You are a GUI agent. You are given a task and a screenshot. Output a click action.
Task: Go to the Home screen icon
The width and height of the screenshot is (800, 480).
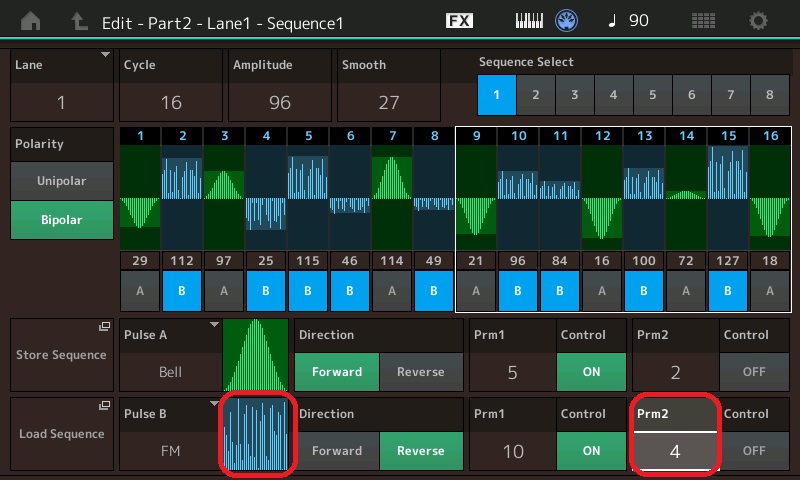click(32, 20)
